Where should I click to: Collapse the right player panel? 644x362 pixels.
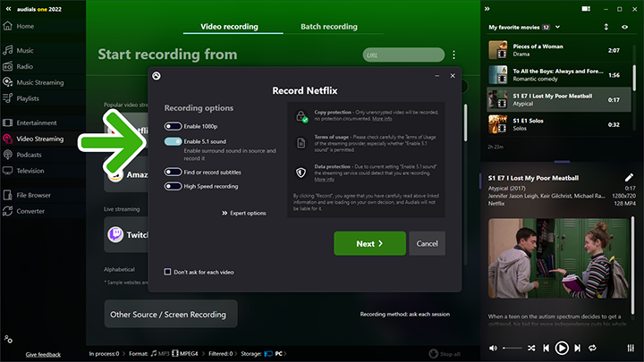487,9
